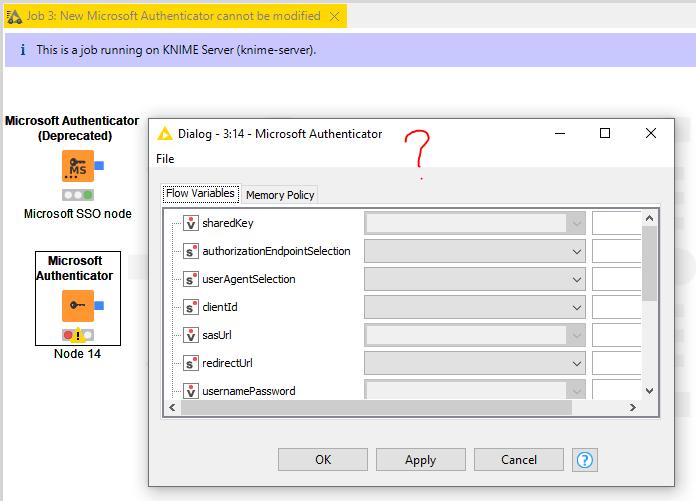696x501 pixels.
Task: Click the Apply button
Action: (420, 460)
